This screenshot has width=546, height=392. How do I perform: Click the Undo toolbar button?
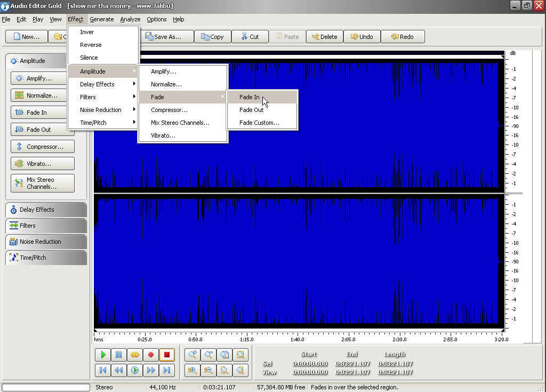(362, 37)
